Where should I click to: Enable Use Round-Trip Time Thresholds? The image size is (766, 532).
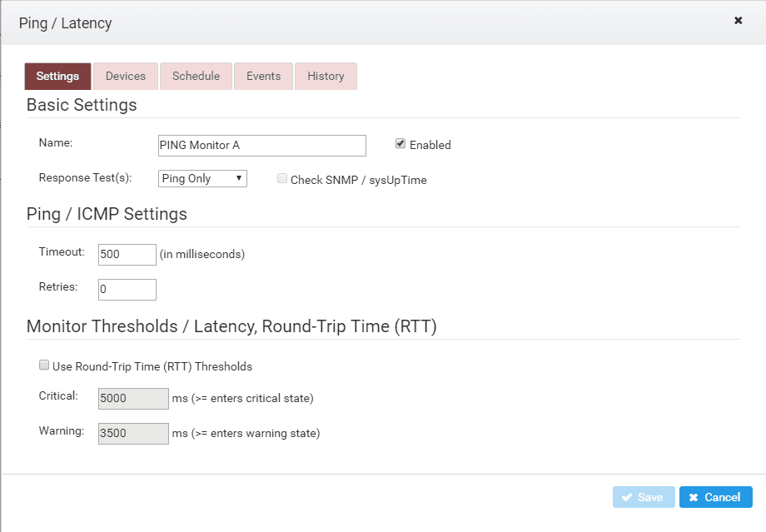(x=44, y=365)
